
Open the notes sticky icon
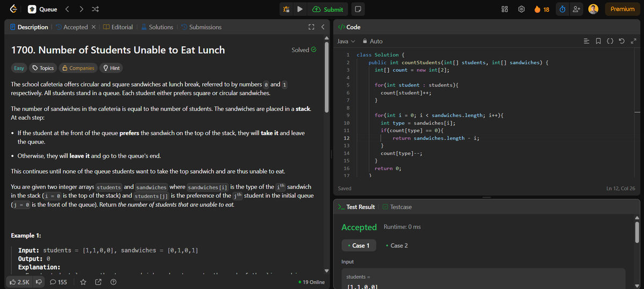(x=357, y=9)
